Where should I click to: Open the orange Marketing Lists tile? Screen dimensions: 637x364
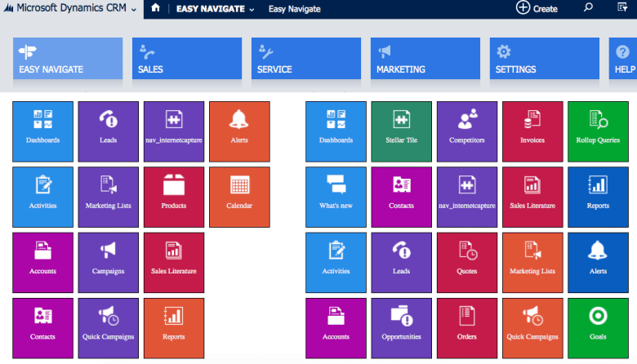point(532,263)
